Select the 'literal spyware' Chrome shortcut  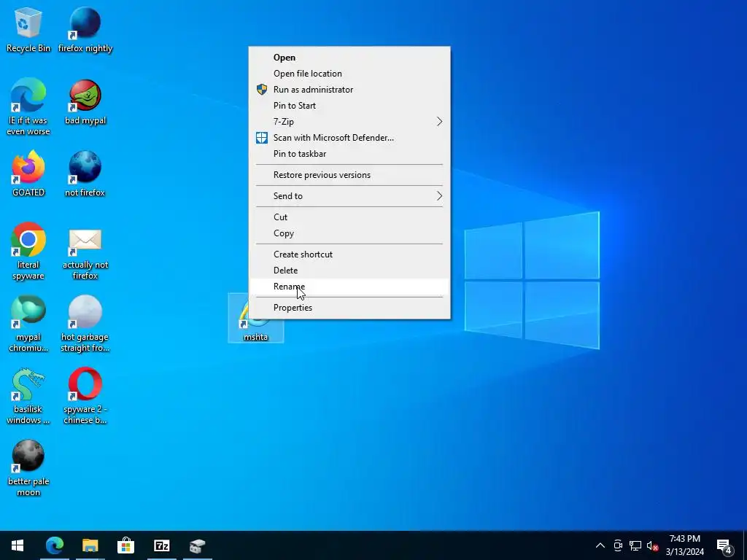pyautogui.click(x=28, y=252)
